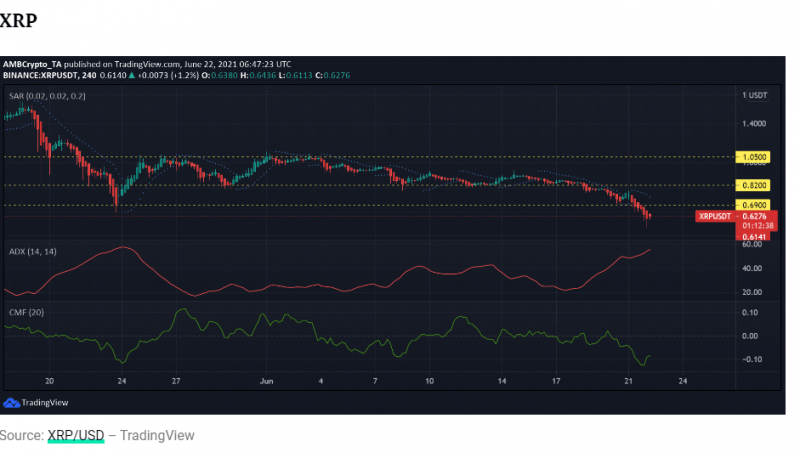Click the 60.00 ADX axis value
This screenshot has width=800, height=458.
tap(752, 244)
